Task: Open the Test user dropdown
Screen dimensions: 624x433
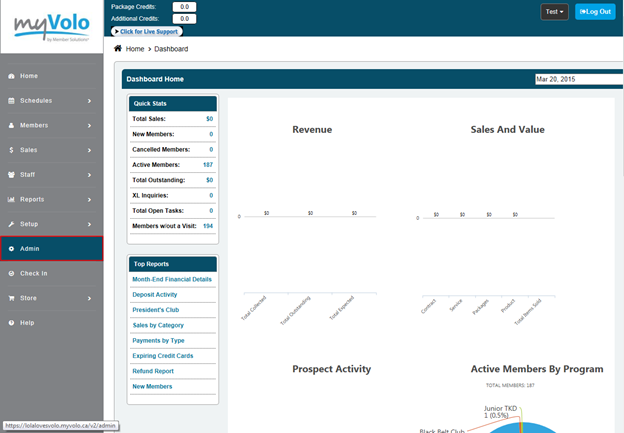Action: tap(554, 12)
